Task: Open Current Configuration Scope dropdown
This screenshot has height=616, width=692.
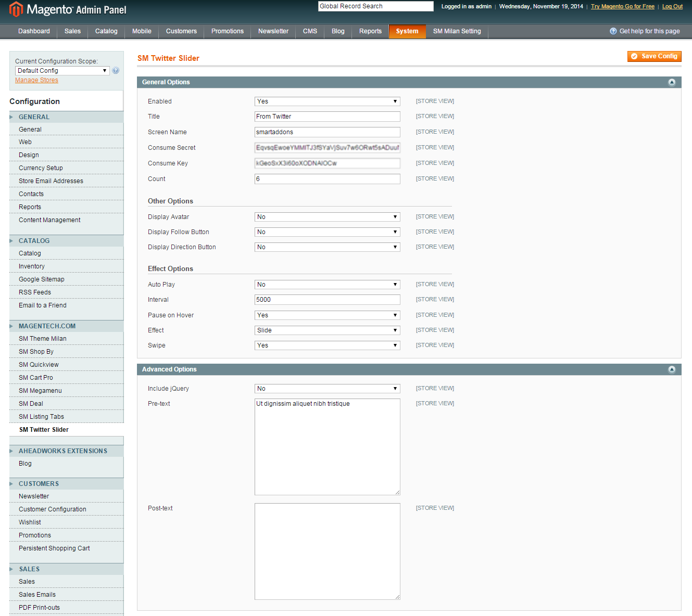Action: [x=62, y=71]
